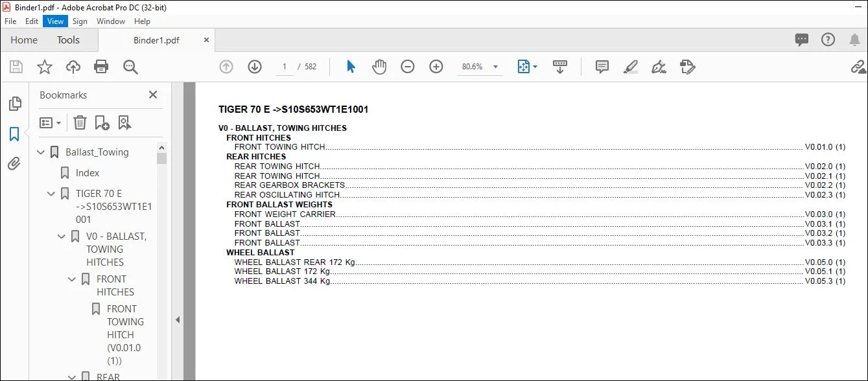Image resolution: width=868 pixels, height=381 pixels.
Task: Close the Bookmarks panel
Action: click(153, 95)
